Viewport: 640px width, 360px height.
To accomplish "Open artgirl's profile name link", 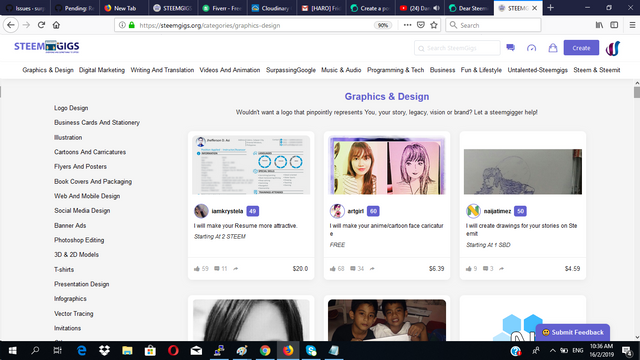I will [x=356, y=211].
